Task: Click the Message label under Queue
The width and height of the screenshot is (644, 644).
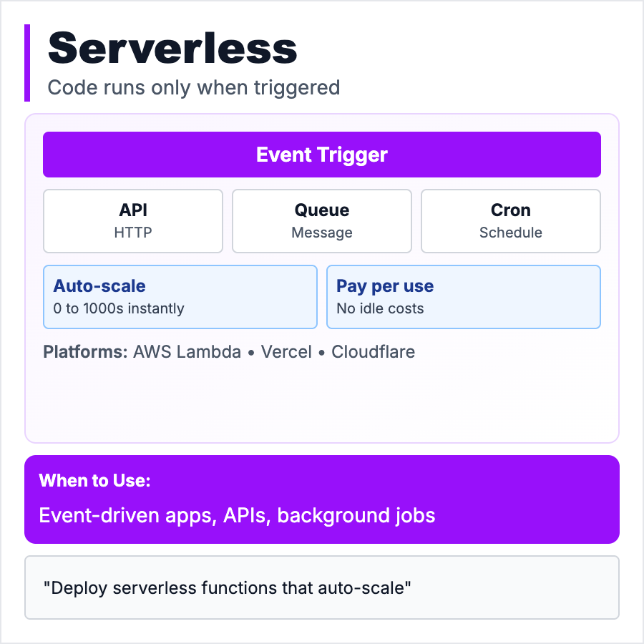Action: pos(322,233)
